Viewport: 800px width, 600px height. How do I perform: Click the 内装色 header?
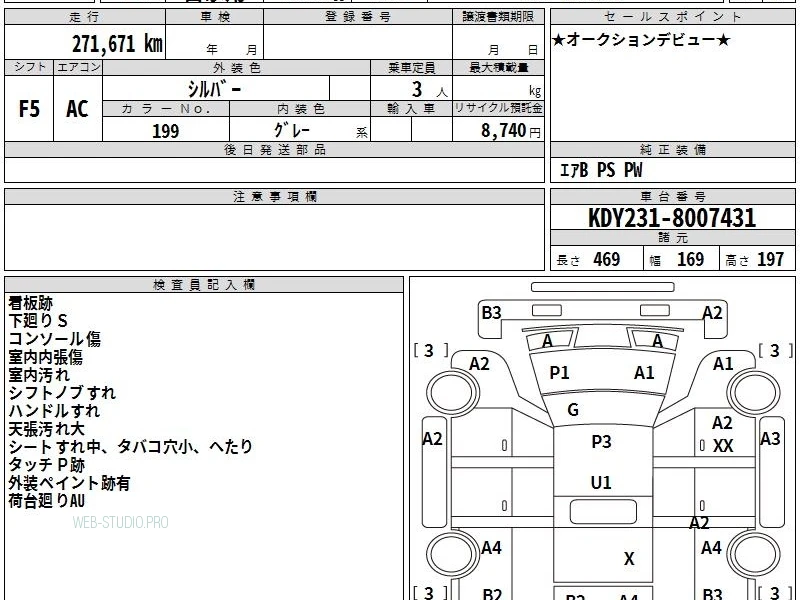pyautogui.click(x=300, y=108)
